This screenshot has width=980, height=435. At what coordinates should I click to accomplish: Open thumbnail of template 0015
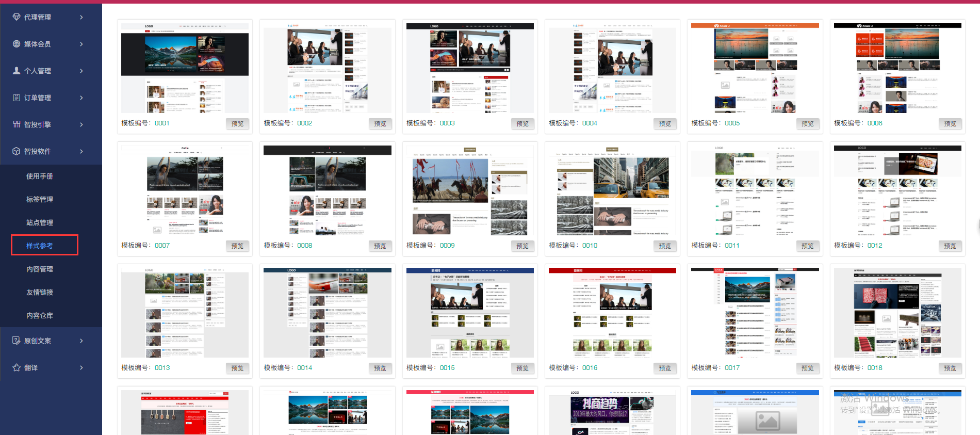(470, 313)
